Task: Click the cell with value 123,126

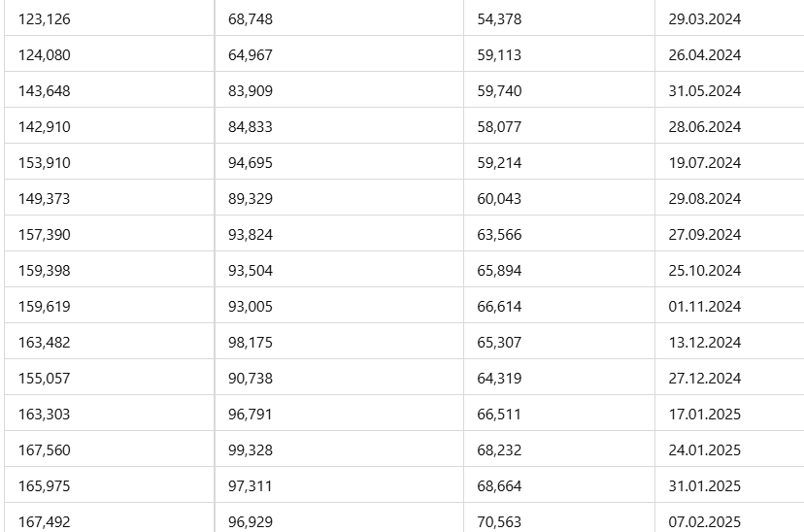Action: (45, 18)
